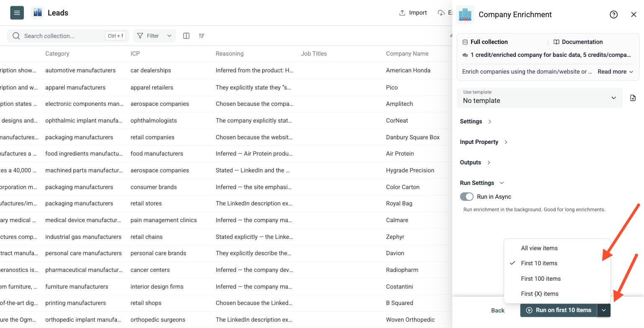Select All view items option
The image size is (644, 328).
557,248
